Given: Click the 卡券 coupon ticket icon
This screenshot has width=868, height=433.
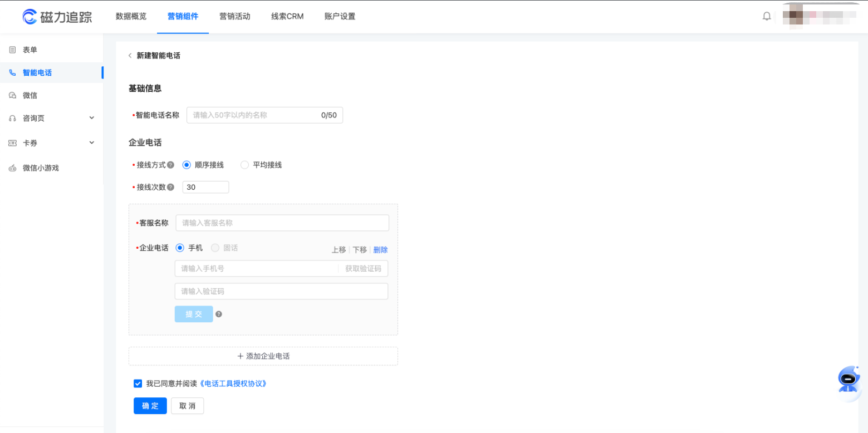Looking at the screenshot, I should click(12, 143).
